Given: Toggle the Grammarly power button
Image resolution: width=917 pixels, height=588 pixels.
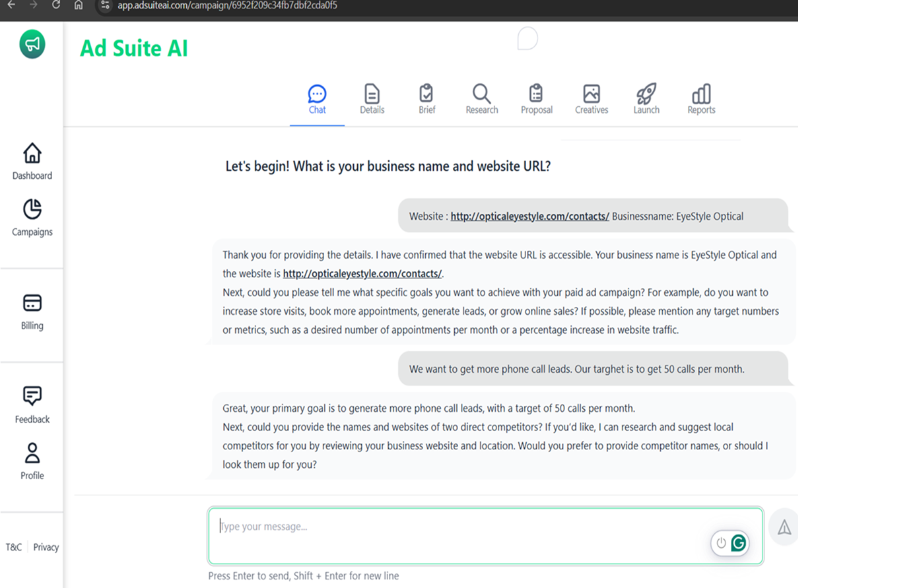Looking at the screenshot, I should (721, 542).
